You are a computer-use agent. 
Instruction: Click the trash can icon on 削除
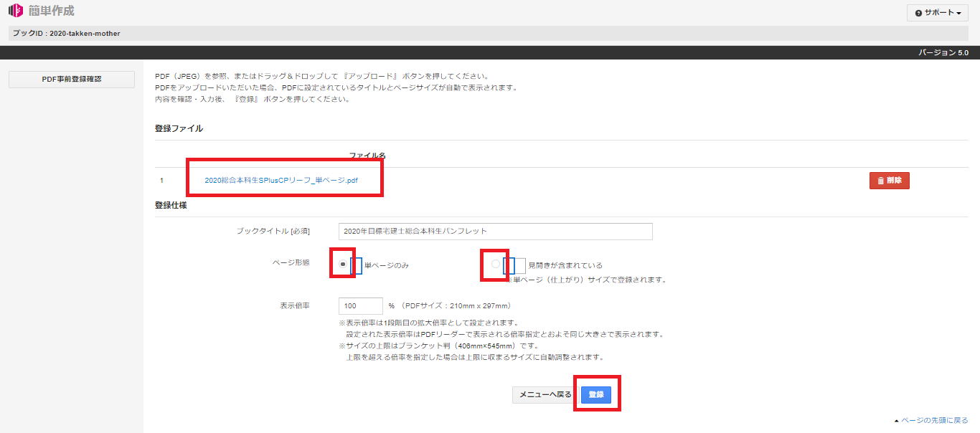click(880, 181)
